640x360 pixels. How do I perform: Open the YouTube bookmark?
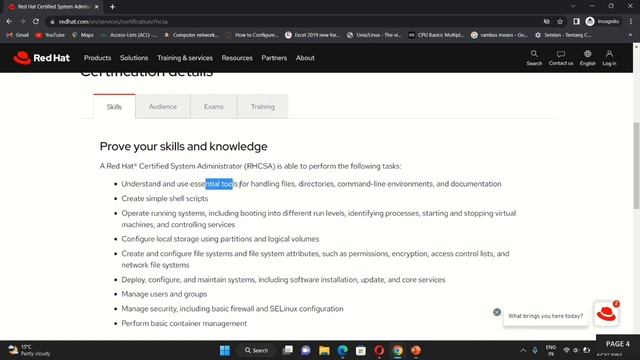coord(50,35)
